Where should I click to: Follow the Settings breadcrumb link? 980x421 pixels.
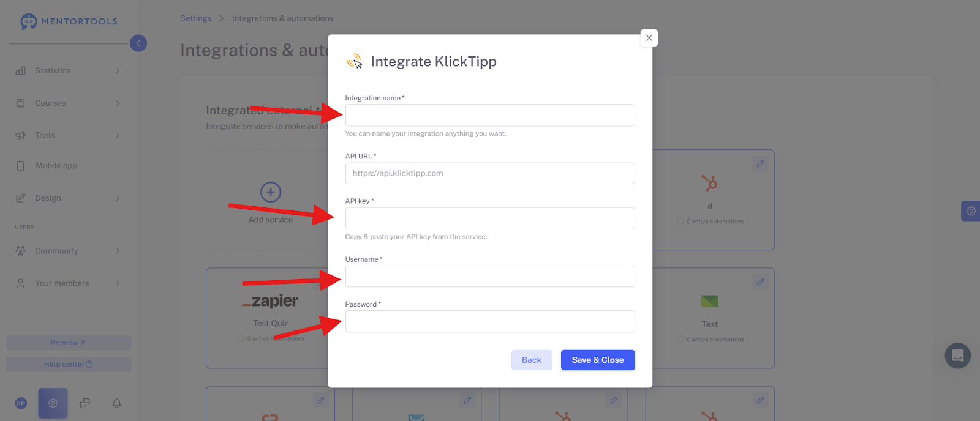click(x=196, y=18)
